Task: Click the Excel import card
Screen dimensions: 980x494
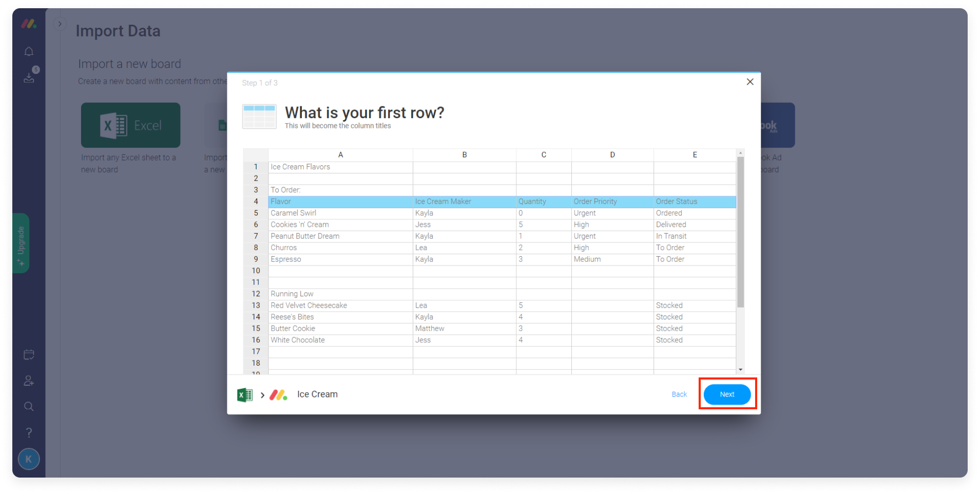Action: 130,125
